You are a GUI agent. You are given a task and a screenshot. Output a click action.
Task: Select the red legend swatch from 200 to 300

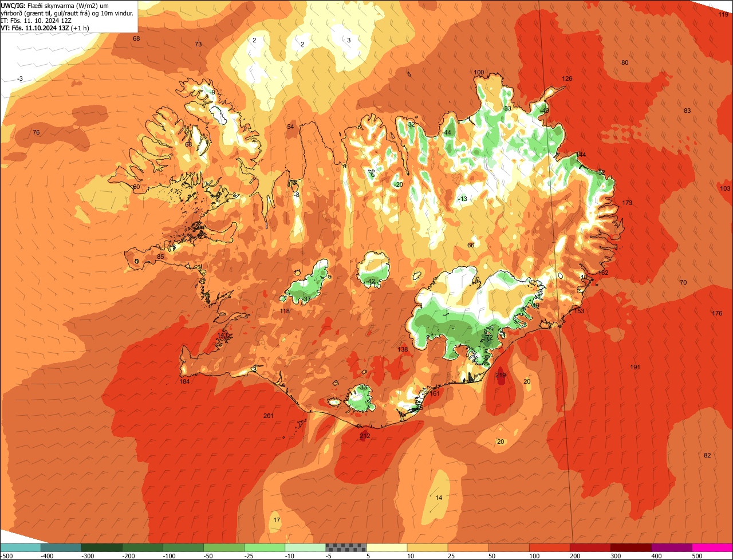[590, 547]
